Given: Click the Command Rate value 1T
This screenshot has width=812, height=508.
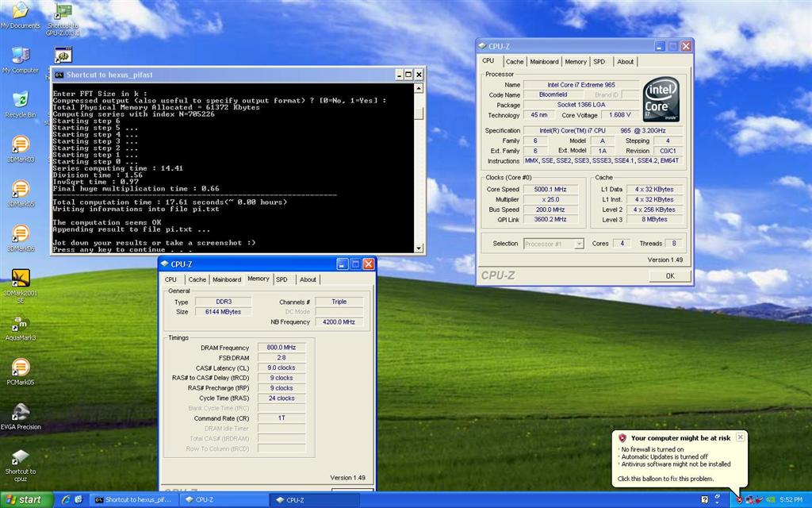Looking at the screenshot, I should 282,418.
